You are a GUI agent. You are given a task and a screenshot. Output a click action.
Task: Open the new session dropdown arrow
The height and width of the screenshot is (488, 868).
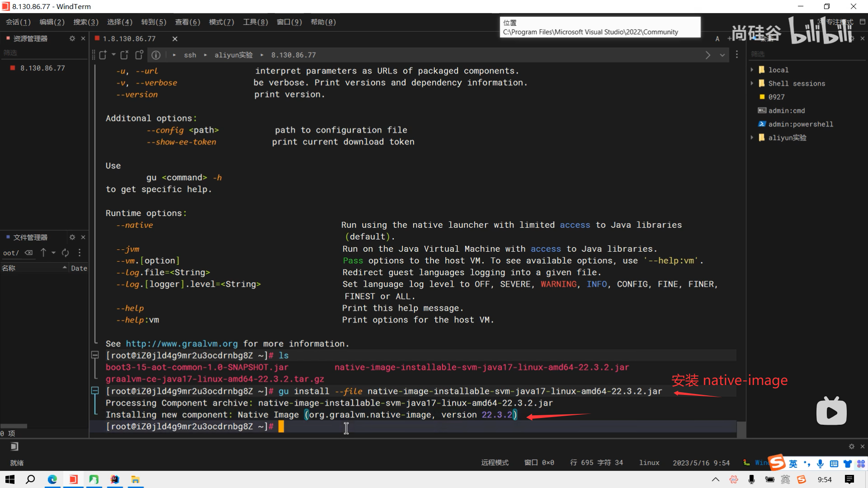(113, 55)
